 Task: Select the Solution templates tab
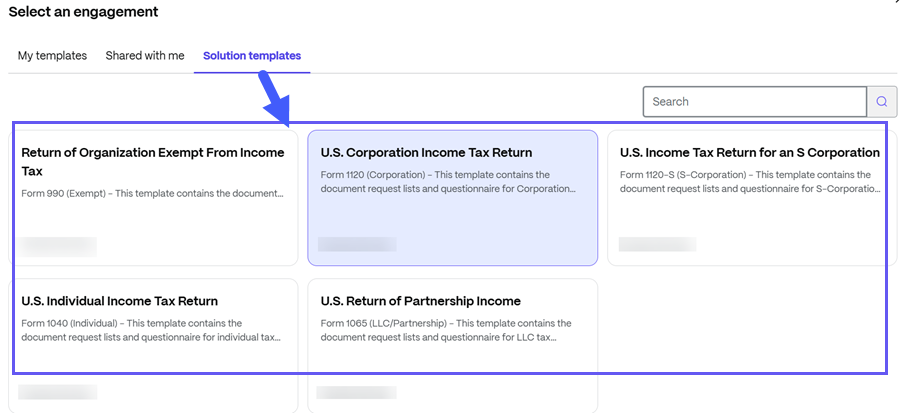pos(252,56)
